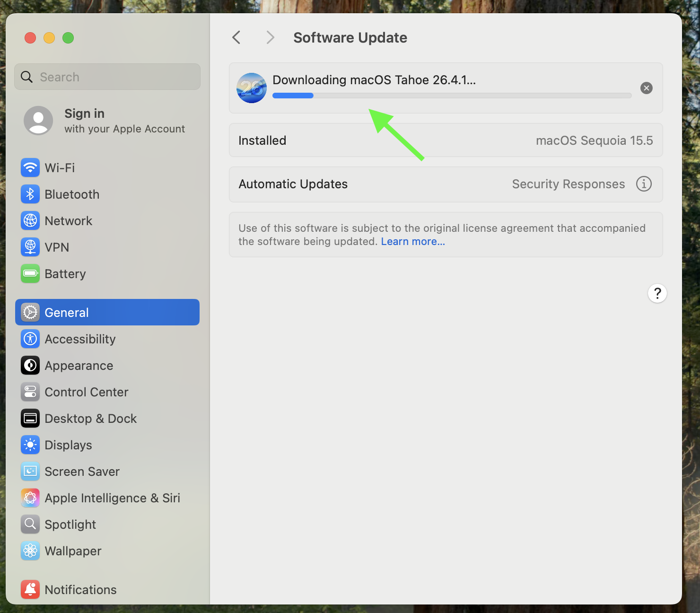
Task: Open Apple Intelligence & Siri icon
Action: click(30, 498)
